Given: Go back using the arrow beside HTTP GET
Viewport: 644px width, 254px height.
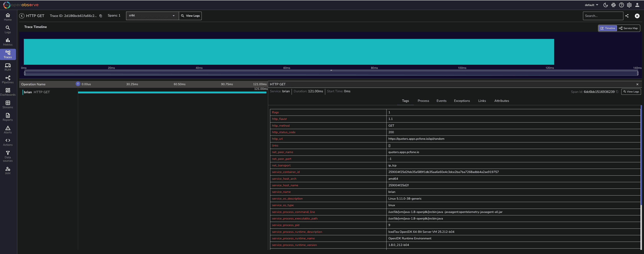Looking at the screenshot, I should tap(22, 16).
